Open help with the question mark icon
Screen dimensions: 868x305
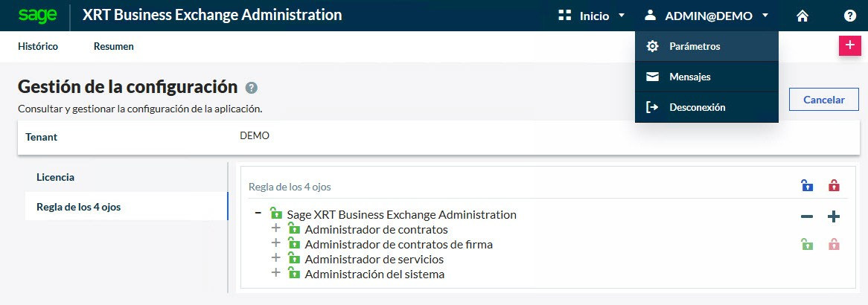(x=849, y=16)
